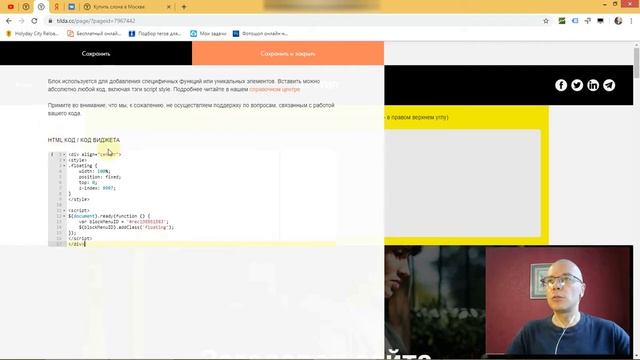Open a new browser tab
The image size is (640, 360).
click(x=184, y=7)
